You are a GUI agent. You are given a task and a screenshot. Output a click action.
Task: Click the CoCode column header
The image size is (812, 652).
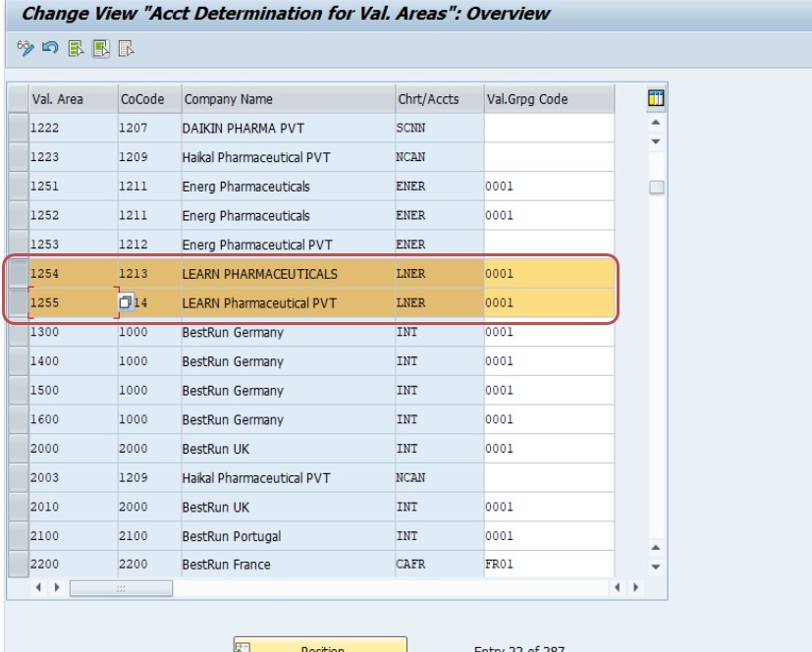[149, 98]
